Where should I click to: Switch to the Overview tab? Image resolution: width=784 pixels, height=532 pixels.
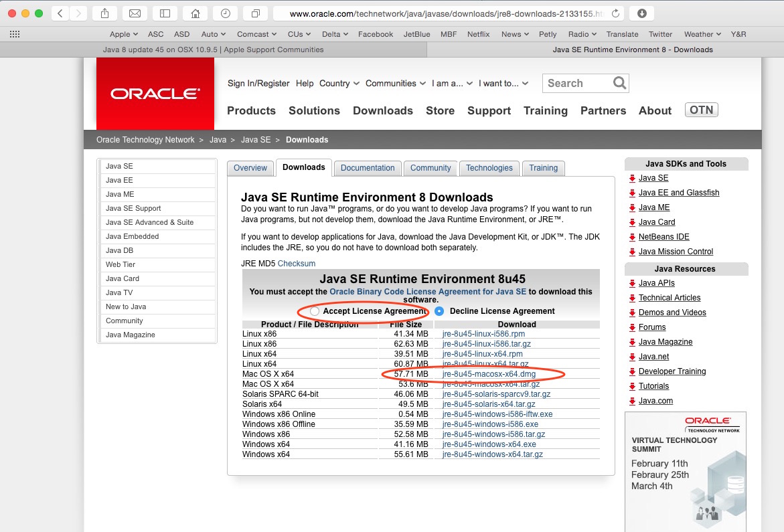[250, 168]
